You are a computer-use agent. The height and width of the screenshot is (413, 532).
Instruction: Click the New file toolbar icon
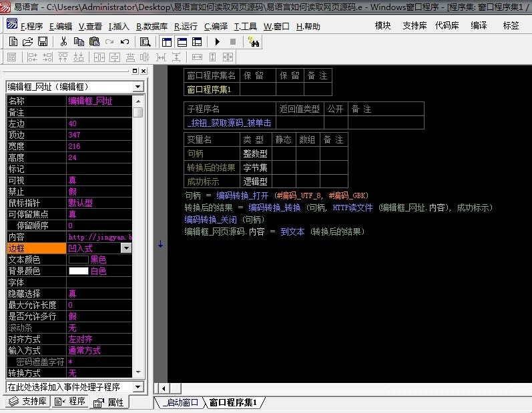13,41
